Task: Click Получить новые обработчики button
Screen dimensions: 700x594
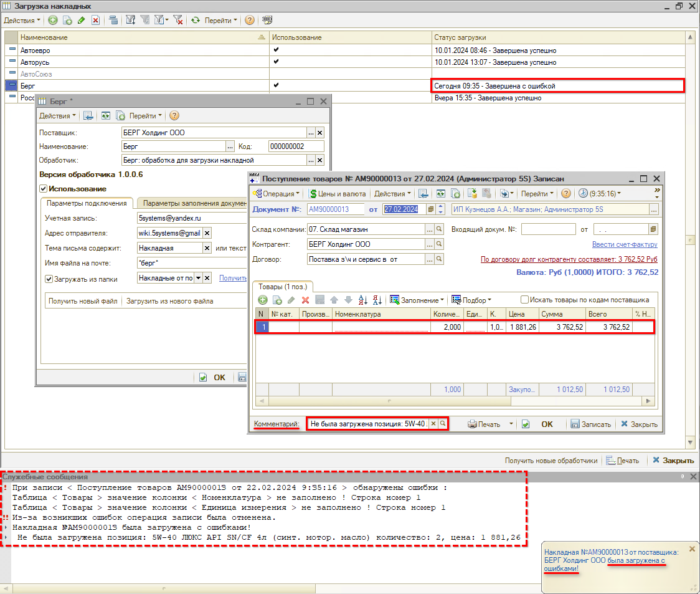Action: [x=551, y=461]
